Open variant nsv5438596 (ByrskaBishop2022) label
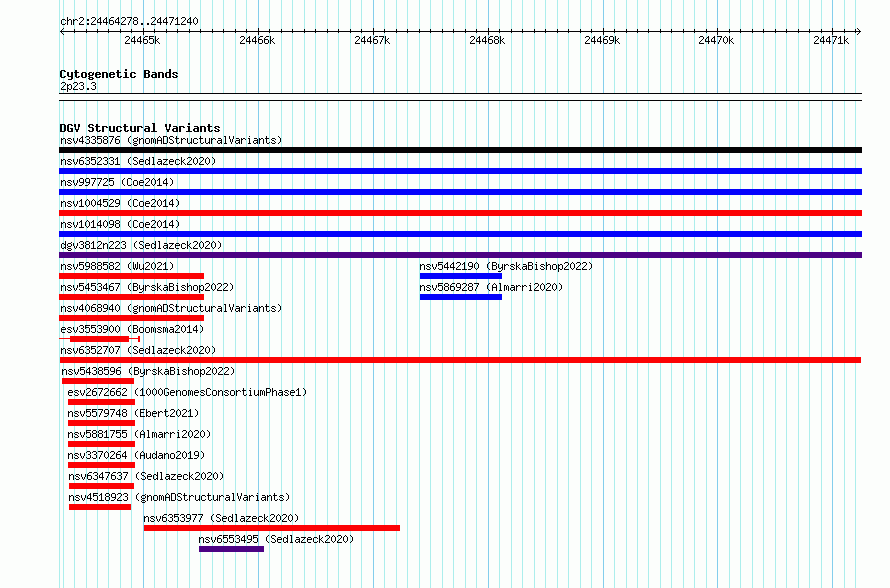 point(148,371)
